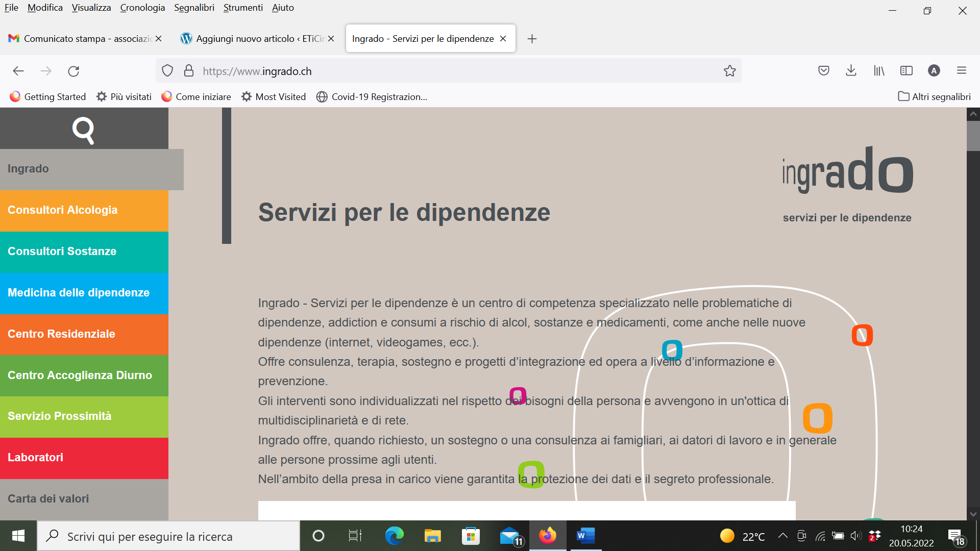
Task: Go back with the browser back arrow
Action: [18, 71]
